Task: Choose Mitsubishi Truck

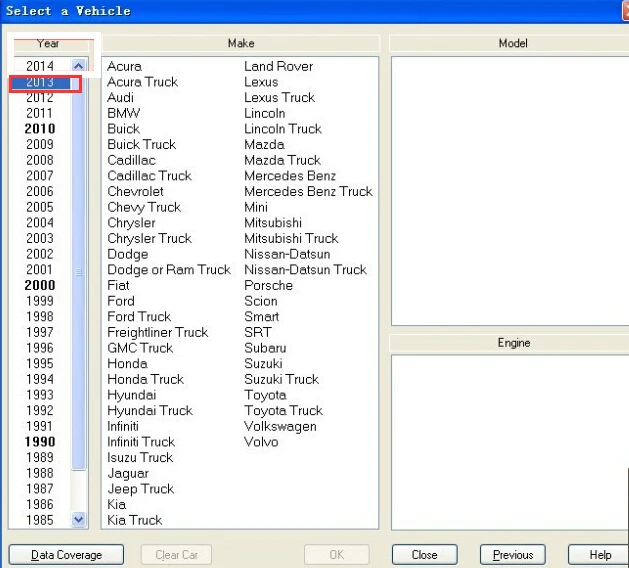Action: [291, 238]
